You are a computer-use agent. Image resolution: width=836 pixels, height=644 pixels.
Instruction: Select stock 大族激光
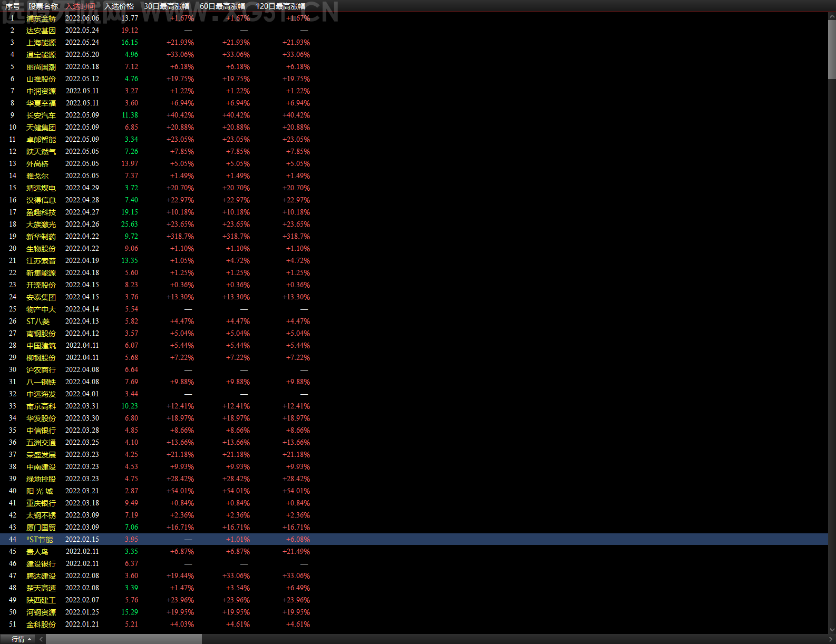click(x=41, y=225)
